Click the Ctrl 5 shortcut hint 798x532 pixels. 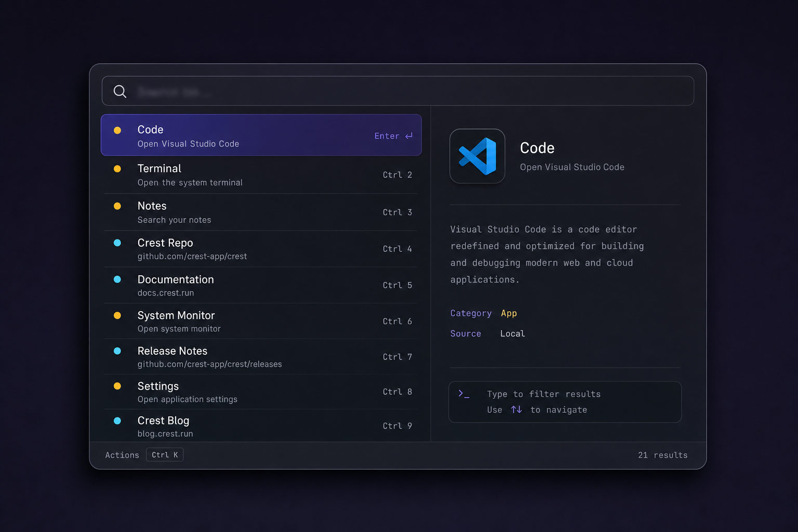[x=397, y=285]
